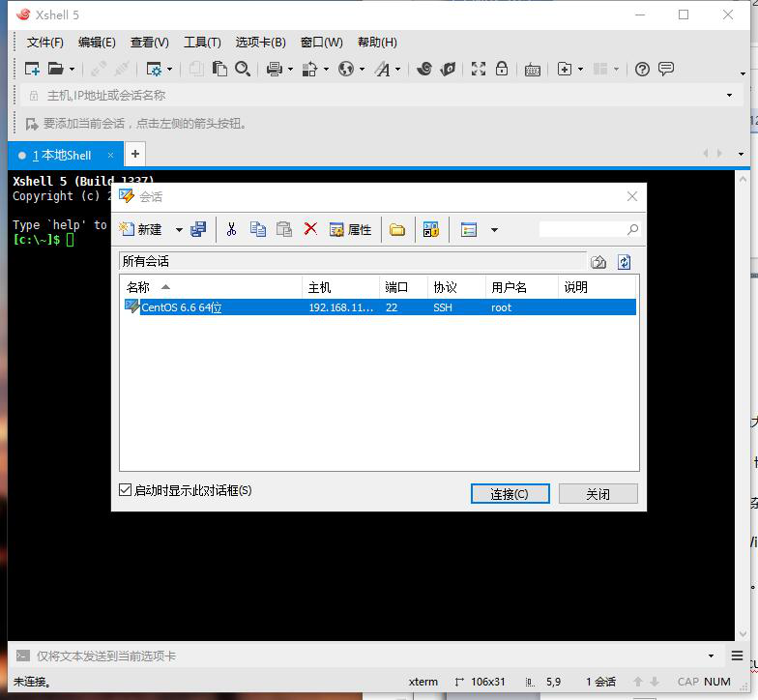The width and height of the screenshot is (758, 700).
Task: Sort by 主机 column header
Action: (x=340, y=287)
